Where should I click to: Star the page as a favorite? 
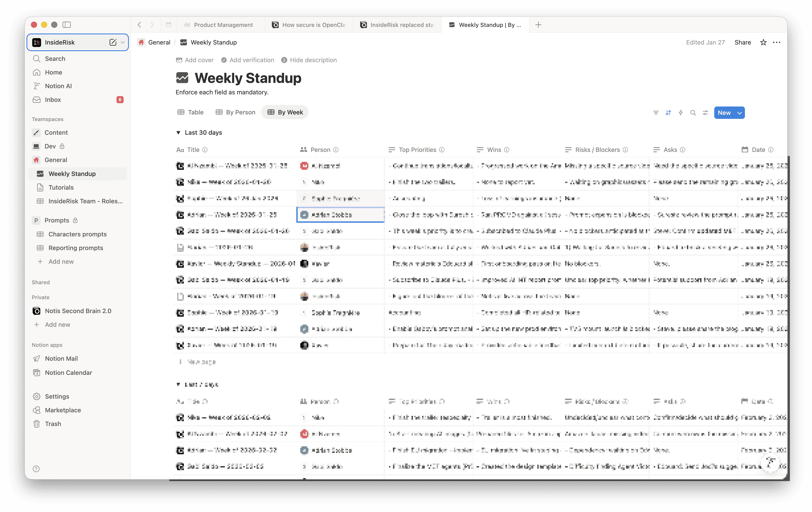763,43
